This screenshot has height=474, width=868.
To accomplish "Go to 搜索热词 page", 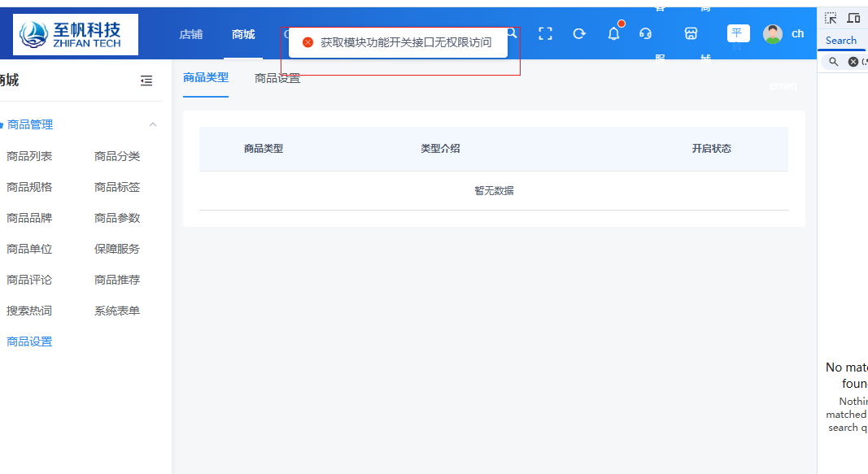I will [x=29, y=311].
